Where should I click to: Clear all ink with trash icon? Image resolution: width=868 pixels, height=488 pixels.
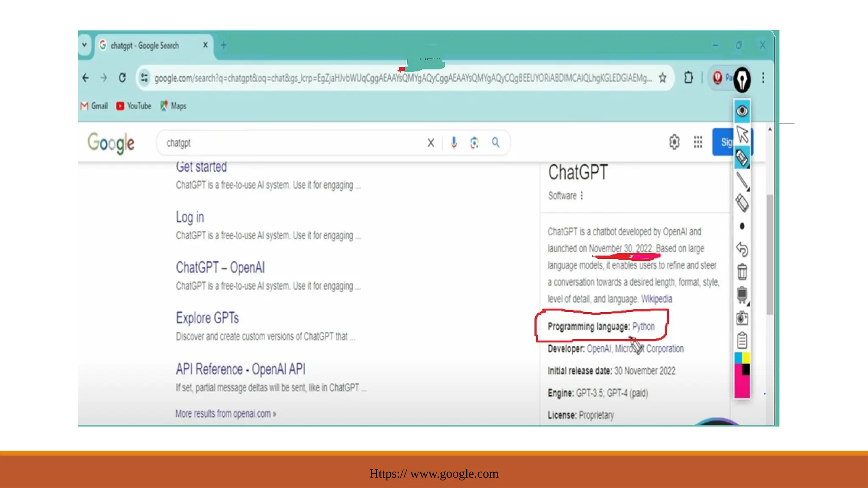click(742, 272)
